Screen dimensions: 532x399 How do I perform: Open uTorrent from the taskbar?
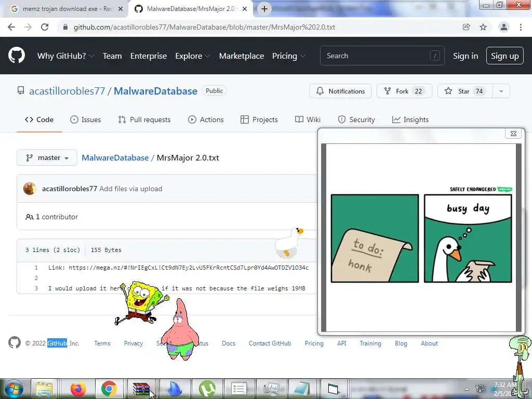pyautogui.click(x=206, y=389)
